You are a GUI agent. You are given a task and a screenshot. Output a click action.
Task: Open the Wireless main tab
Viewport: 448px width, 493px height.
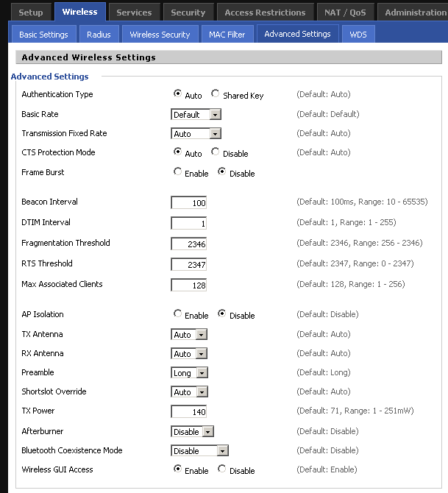point(80,12)
